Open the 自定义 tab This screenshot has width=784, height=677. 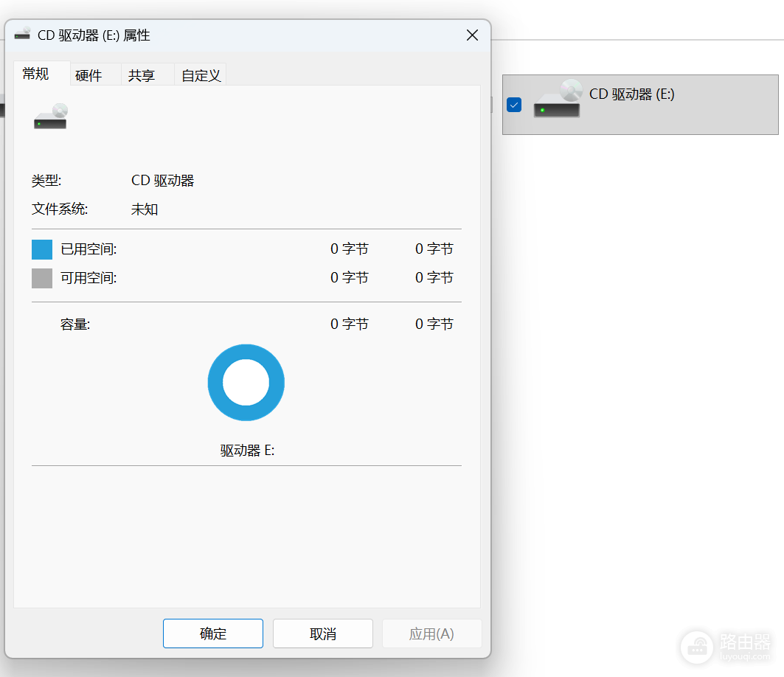(201, 75)
